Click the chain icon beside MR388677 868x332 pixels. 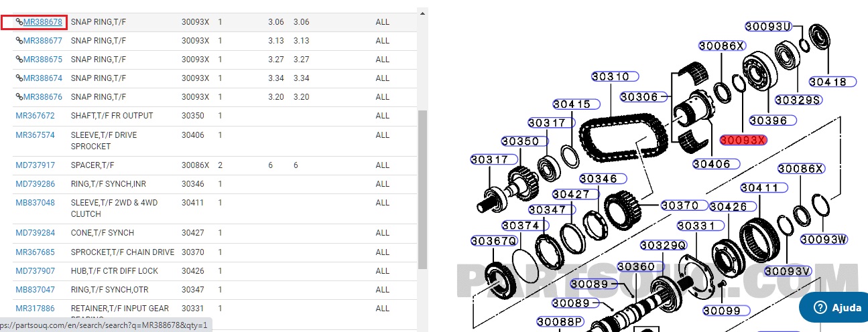tap(19, 41)
